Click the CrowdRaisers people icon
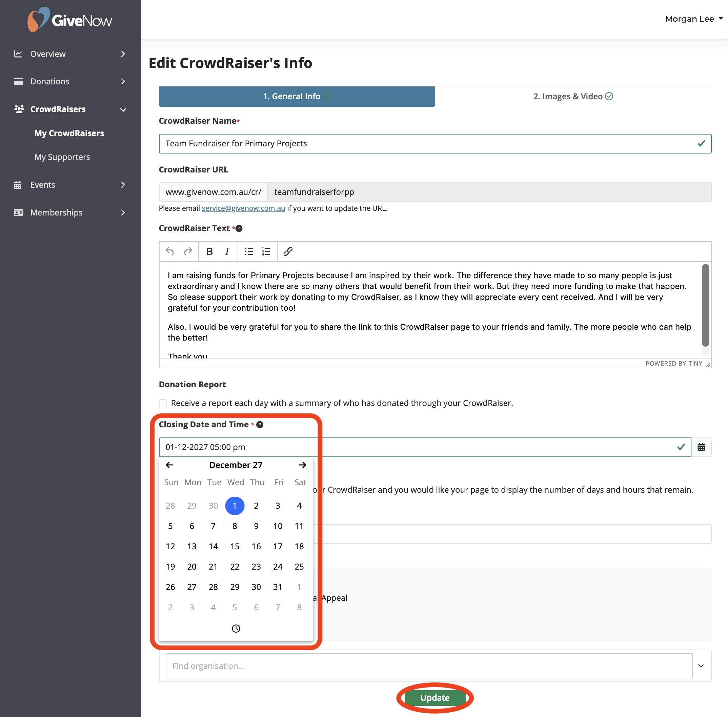The image size is (728, 717). point(19,109)
